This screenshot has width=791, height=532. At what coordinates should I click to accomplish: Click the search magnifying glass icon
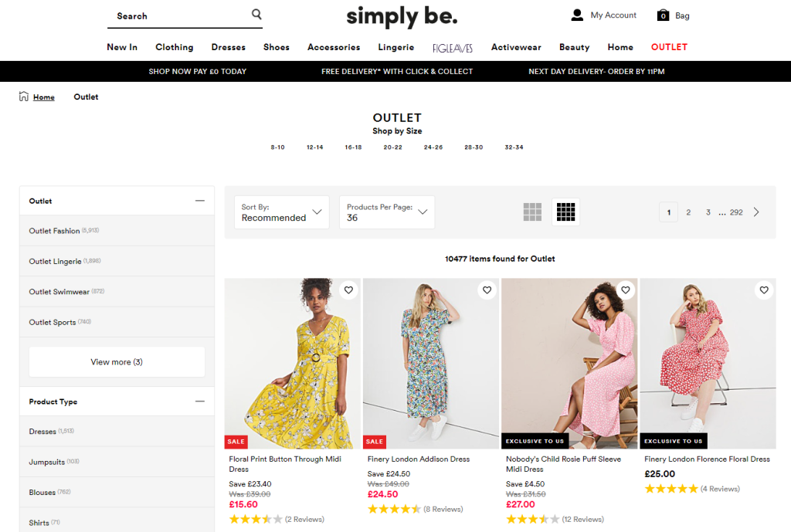coord(256,15)
